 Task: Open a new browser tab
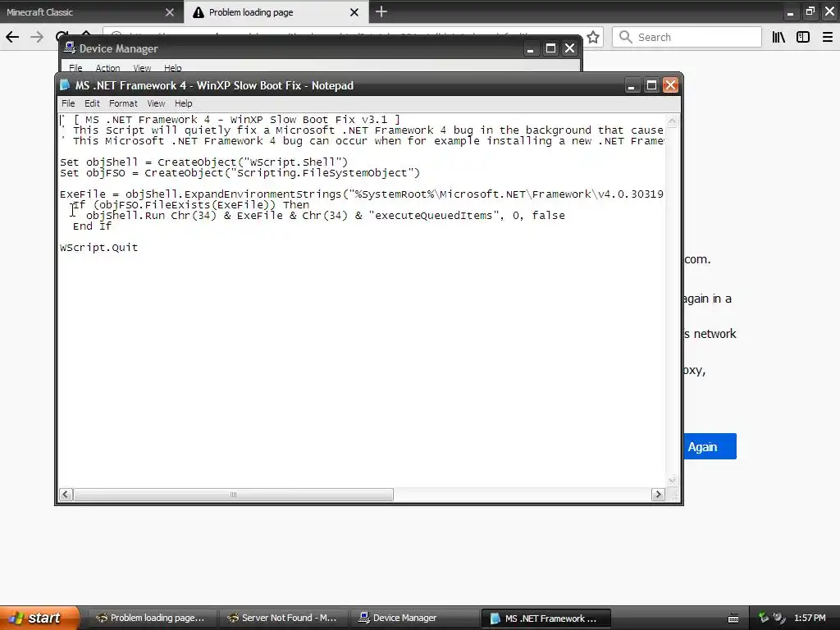pos(381,11)
